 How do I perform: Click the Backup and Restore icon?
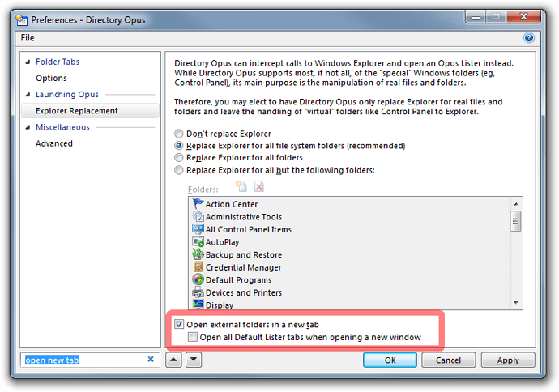click(x=198, y=254)
